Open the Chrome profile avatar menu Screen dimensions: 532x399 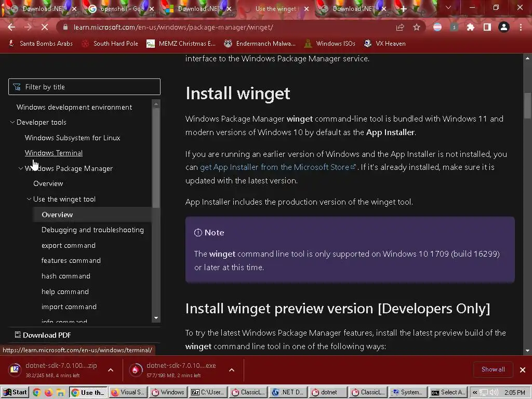point(504,27)
